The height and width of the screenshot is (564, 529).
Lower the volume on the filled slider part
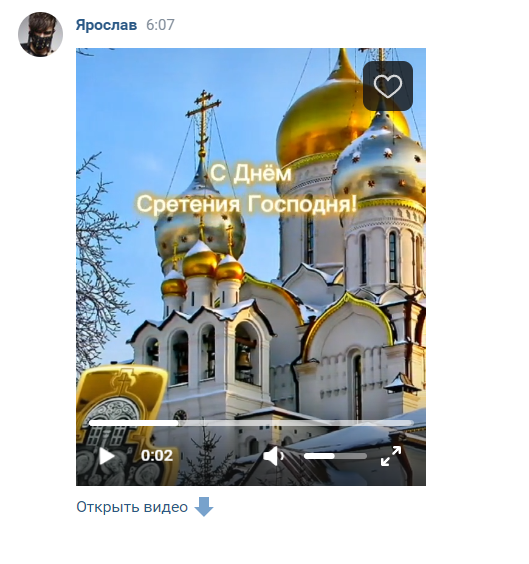[x=319, y=456]
